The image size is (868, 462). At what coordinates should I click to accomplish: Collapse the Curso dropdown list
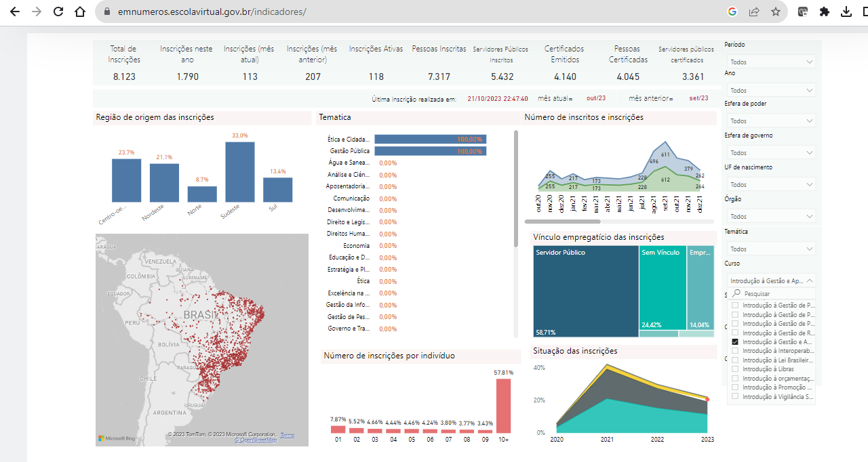point(809,280)
